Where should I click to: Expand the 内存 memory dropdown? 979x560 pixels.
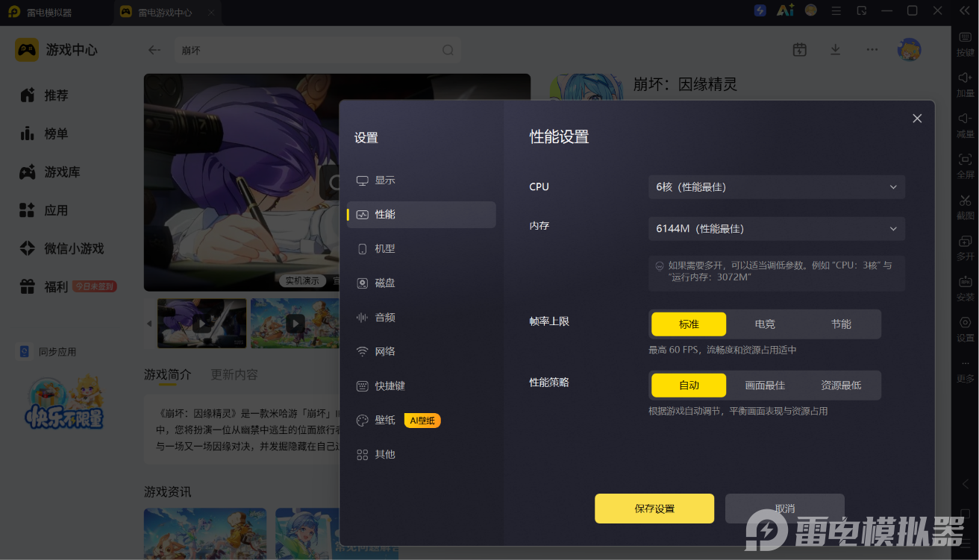777,229
